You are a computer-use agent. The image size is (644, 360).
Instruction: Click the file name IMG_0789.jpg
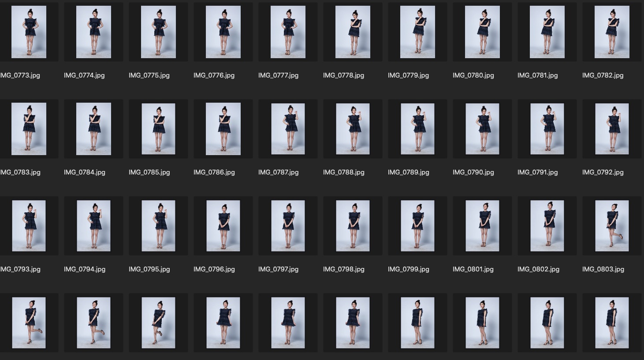(x=408, y=172)
